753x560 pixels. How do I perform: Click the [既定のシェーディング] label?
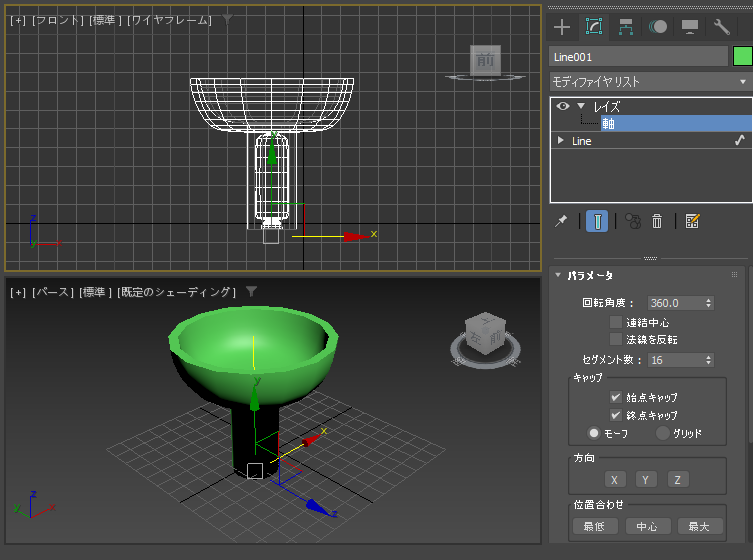[177, 292]
